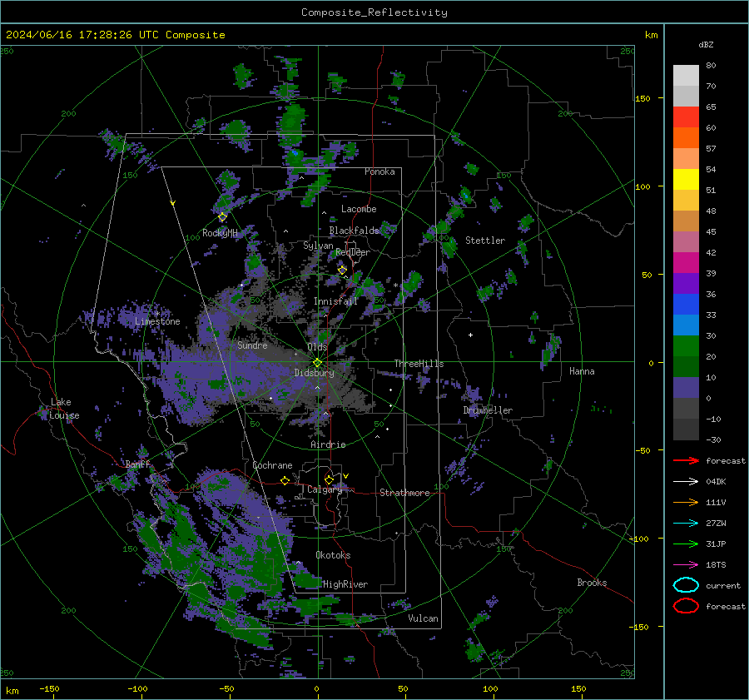Viewport: 749px width, 700px height.
Task: Click the ThreeHills city label
Action: (419, 364)
